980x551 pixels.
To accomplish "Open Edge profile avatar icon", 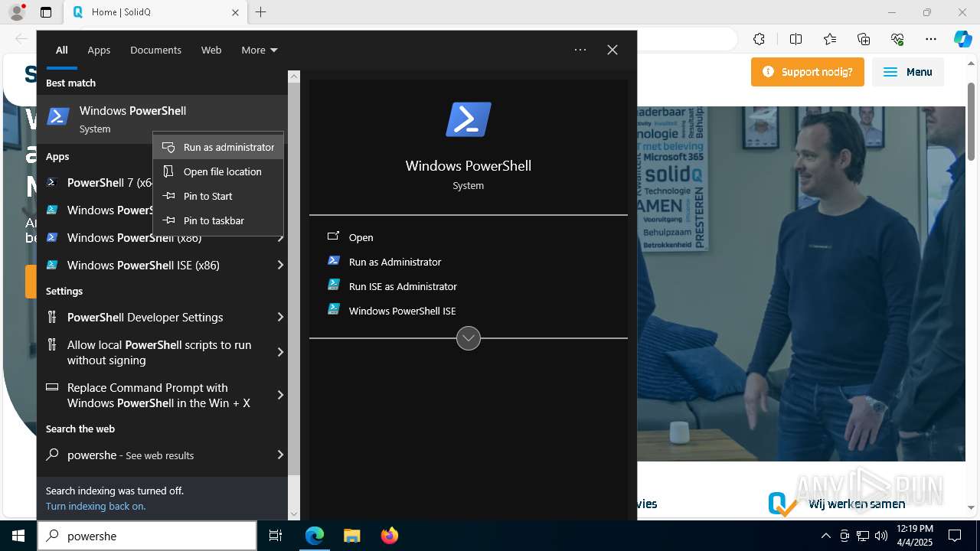I will pyautogui.click(x=17, y=12).
